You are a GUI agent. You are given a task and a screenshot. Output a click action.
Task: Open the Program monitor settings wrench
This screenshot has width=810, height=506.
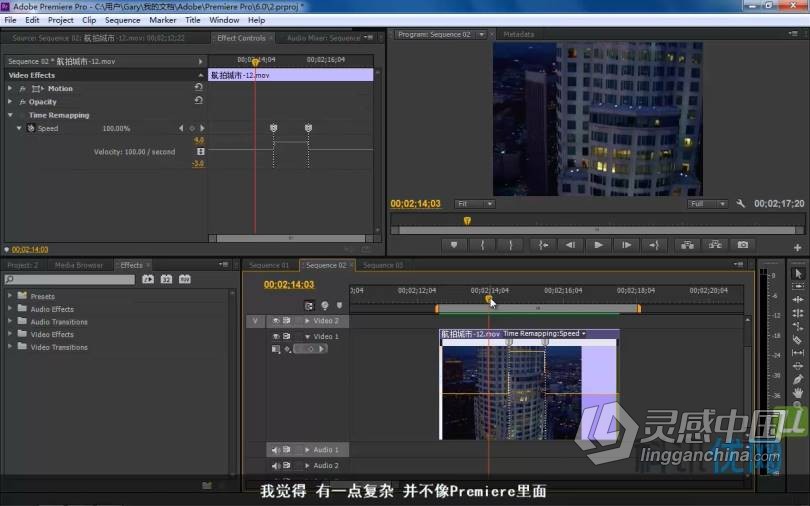click(740, 204)
